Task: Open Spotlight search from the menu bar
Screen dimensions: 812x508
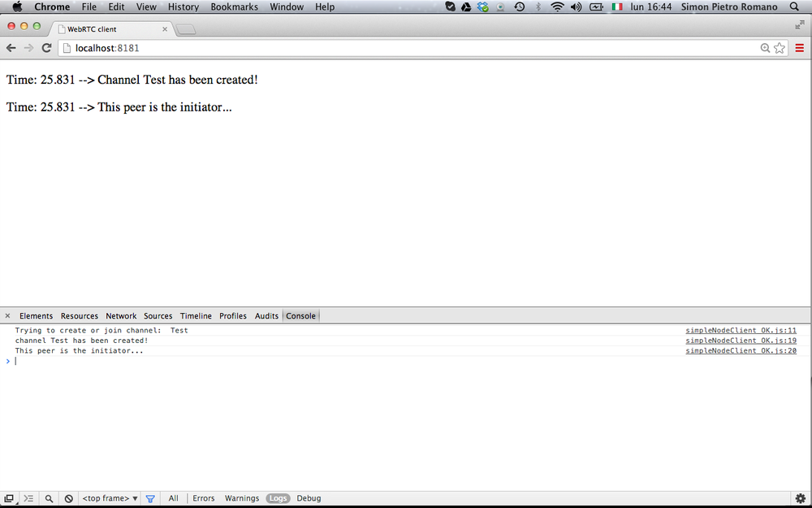Action: 794,7
